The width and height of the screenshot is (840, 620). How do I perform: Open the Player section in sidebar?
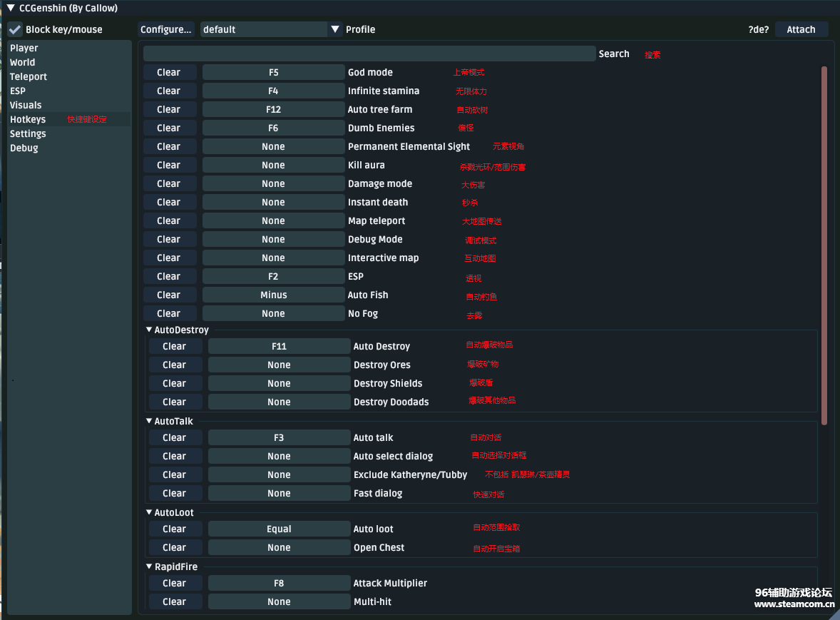coord(24,49)
